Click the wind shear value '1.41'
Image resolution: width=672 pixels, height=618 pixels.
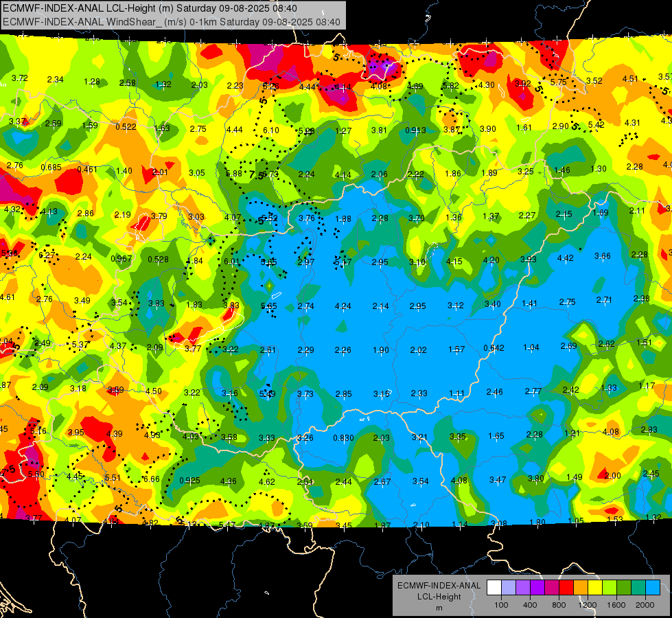tap(529, 304)
